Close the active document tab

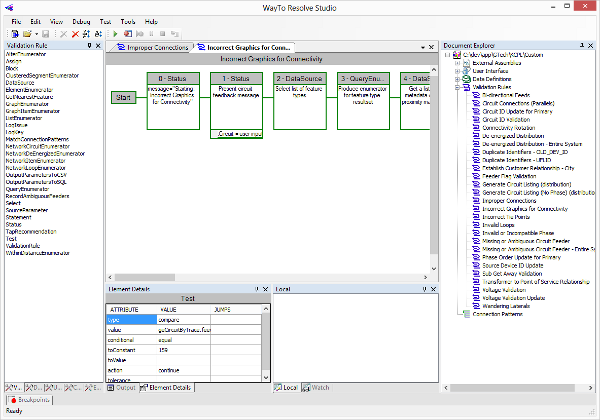[431, 47]
